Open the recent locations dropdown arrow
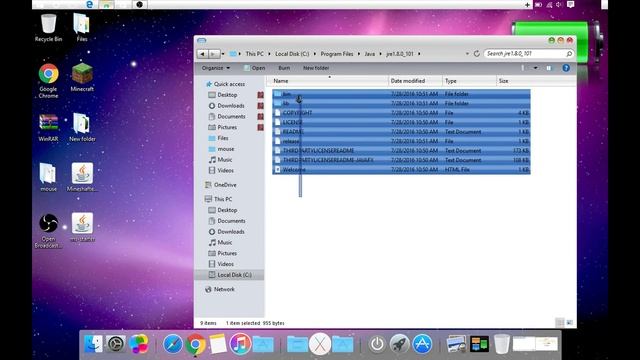The height and width of the screenshot is (360, 640). (223, 54)
